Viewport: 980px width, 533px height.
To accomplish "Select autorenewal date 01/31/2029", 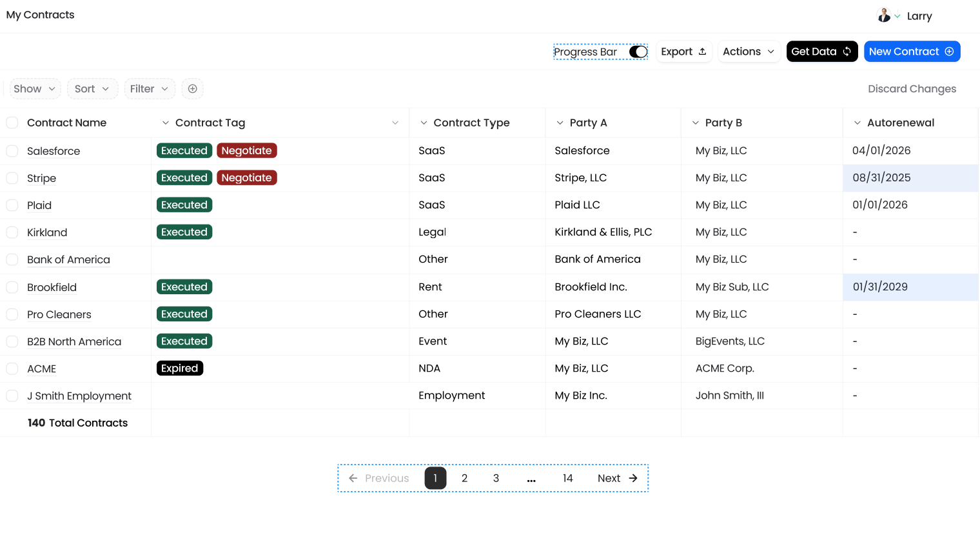I will [910, 287].
